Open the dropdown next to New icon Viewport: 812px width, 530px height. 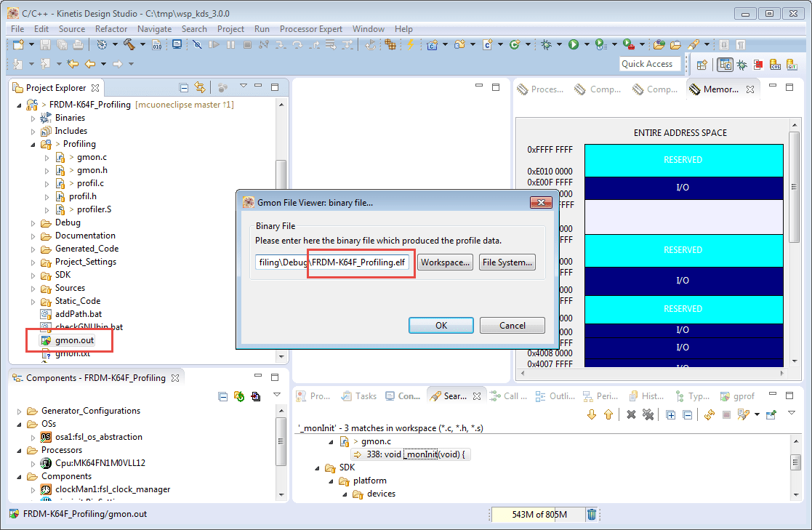31,44
